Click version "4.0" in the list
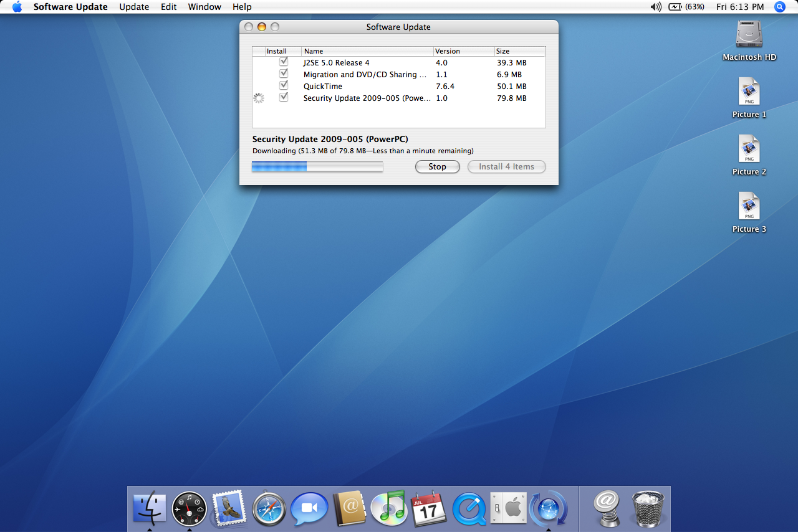The height and width of the screenshot is (532, 798). click(441, 63)
